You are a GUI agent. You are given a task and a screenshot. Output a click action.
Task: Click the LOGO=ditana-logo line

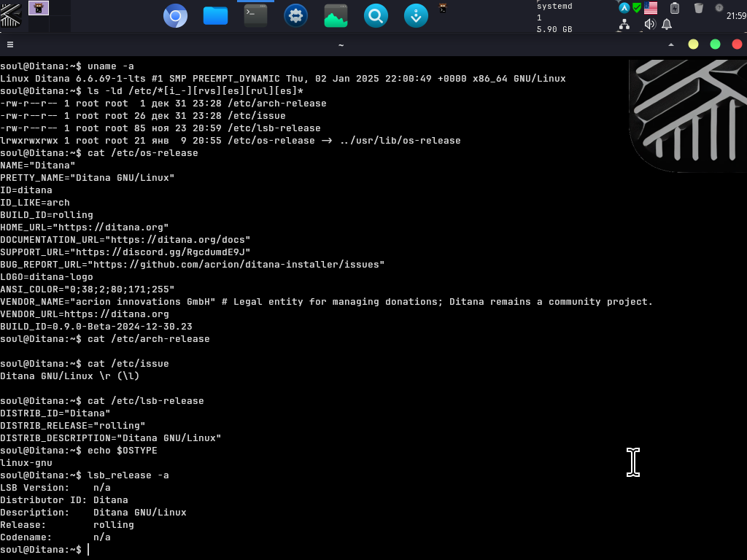(47, 276)
